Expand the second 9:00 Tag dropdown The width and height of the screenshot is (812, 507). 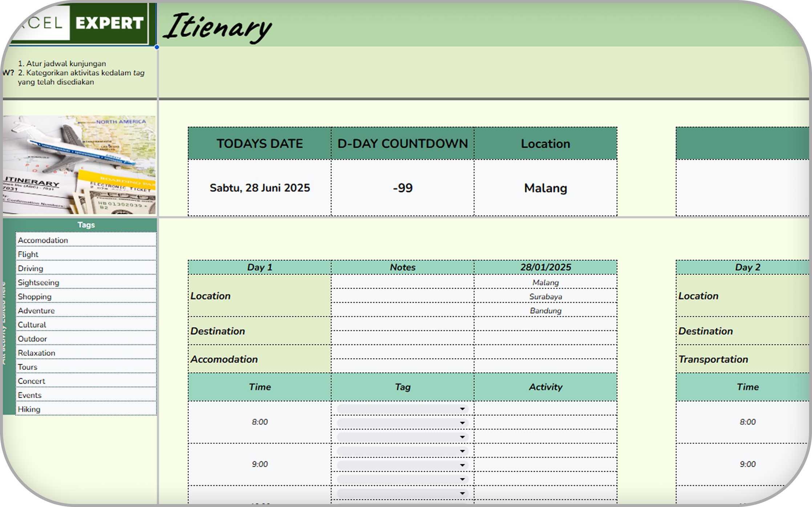point(462,465)
